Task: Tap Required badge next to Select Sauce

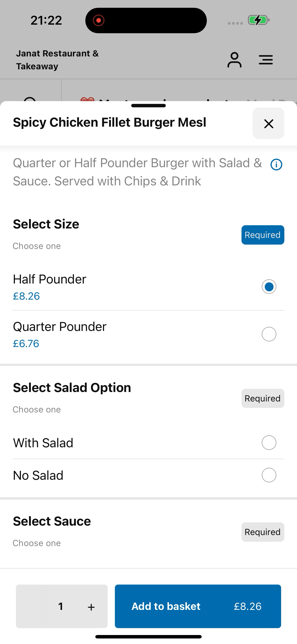Action: 263,532
